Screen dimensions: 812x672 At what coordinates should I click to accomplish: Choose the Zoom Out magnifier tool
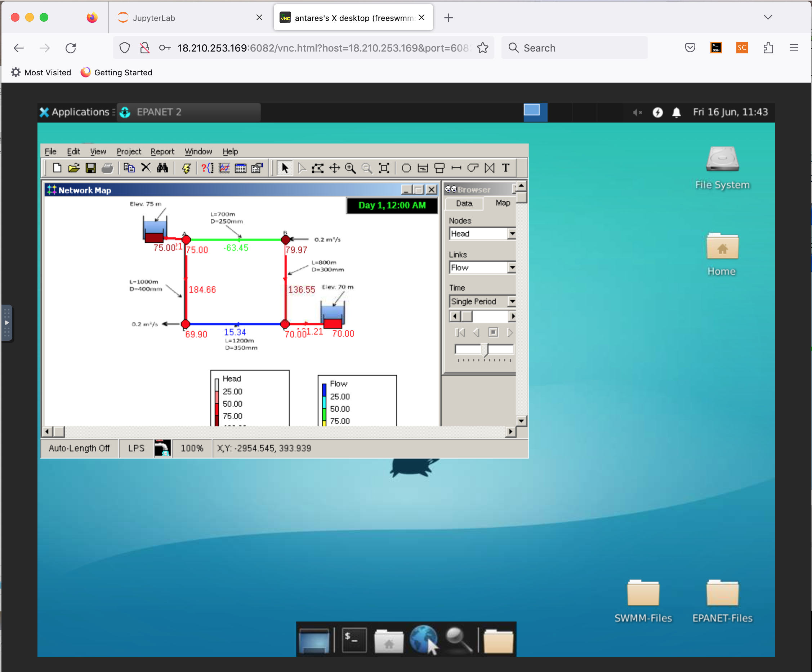pos(367,168)
